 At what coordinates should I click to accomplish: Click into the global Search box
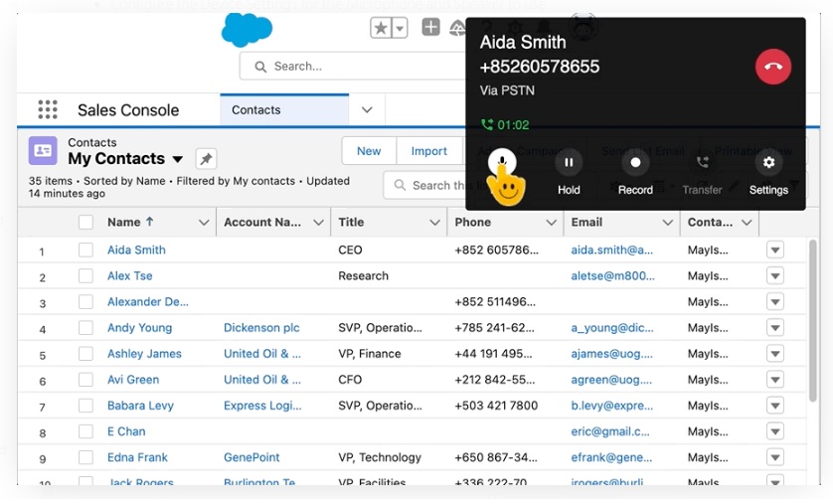tap(353, 67)
